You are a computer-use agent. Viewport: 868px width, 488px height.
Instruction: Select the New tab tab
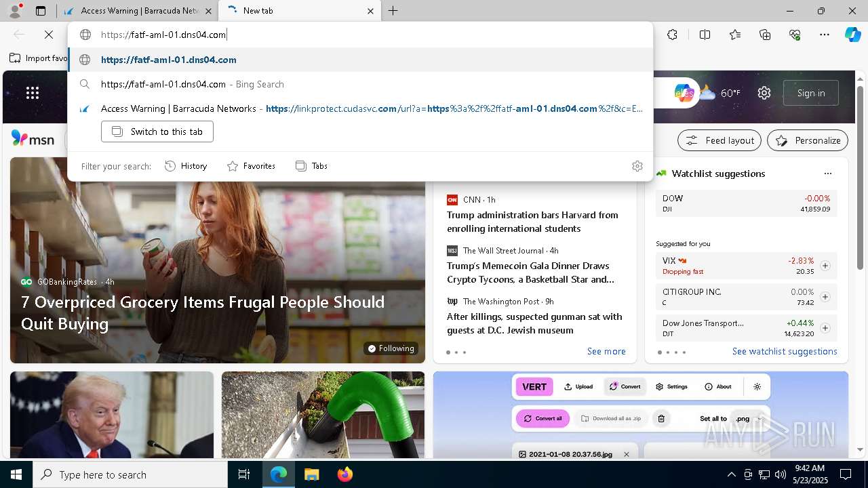300,11
